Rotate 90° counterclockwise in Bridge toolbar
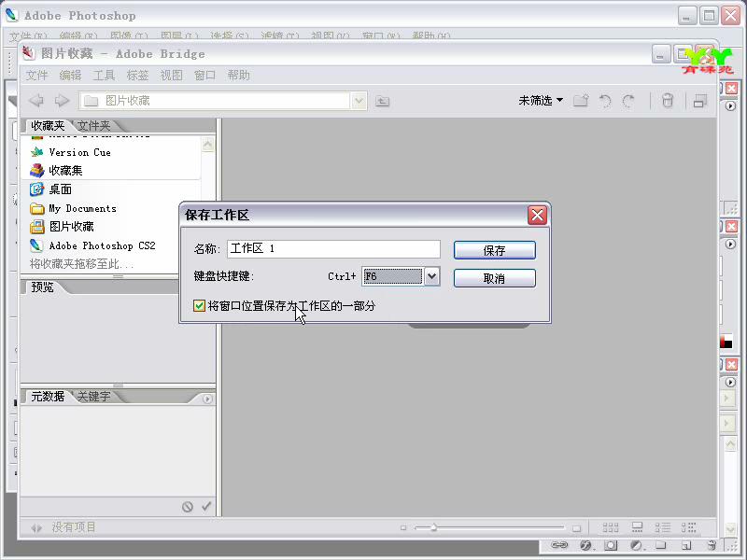 coord(605,101)
